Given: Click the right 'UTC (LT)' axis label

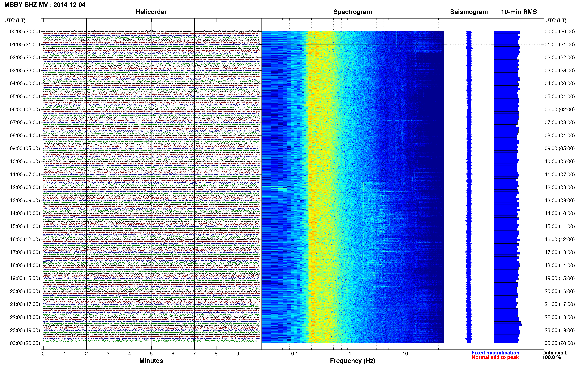Looking at the screenshot, I should pos(556,20).
